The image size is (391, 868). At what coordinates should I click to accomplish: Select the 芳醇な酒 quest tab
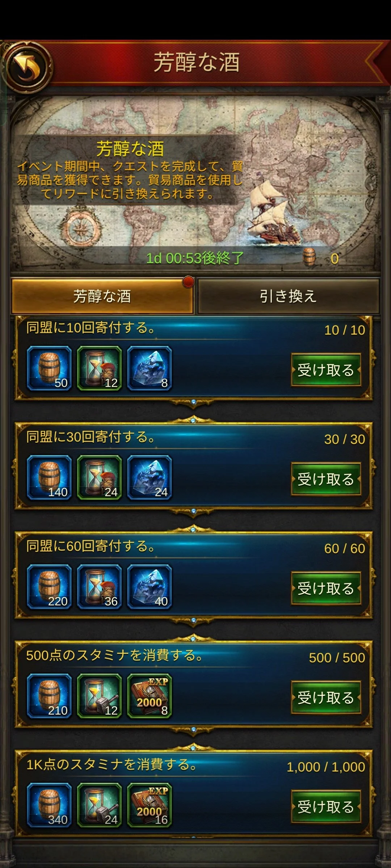pos(102,296)
